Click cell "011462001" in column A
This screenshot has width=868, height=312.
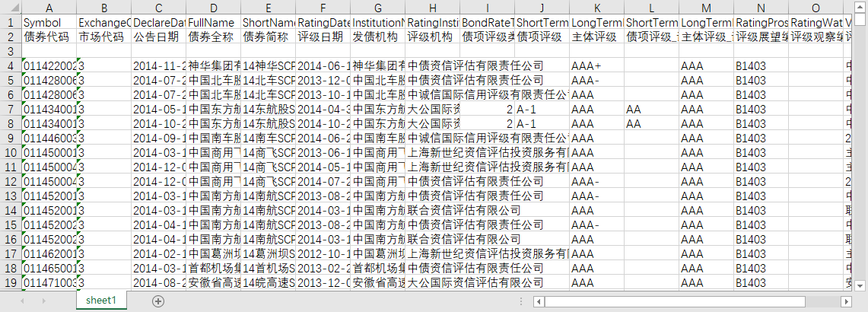[49, 254]
